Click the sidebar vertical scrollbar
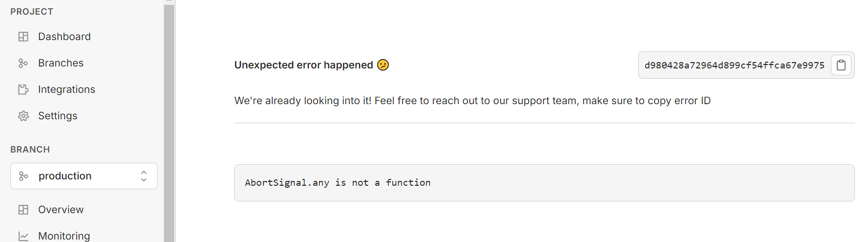The height and width of the screenshot is (242, 868). coord(169,122)
